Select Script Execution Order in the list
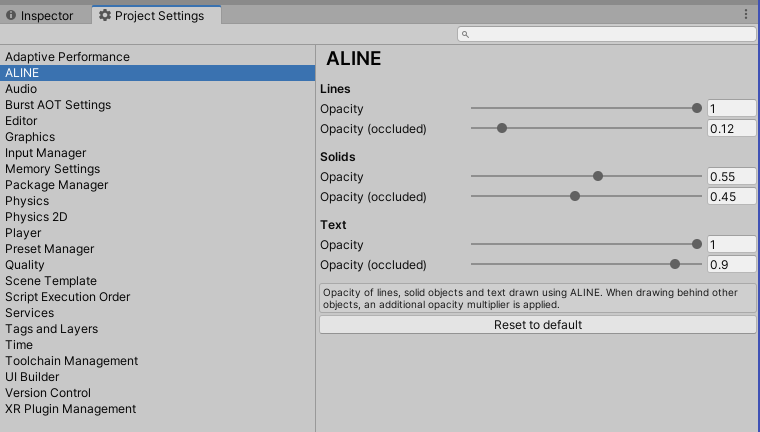Screen dimensions: 760x432 pyautogui.click(x=67, y=297)
